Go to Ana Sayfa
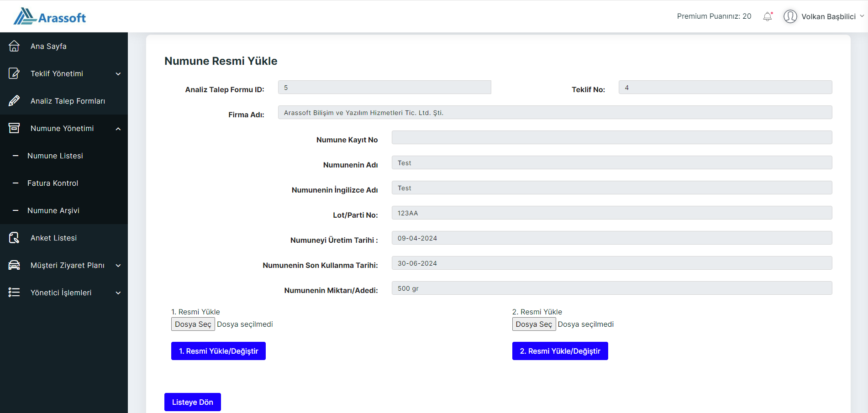868x413 pixels. tap(48, 46)
